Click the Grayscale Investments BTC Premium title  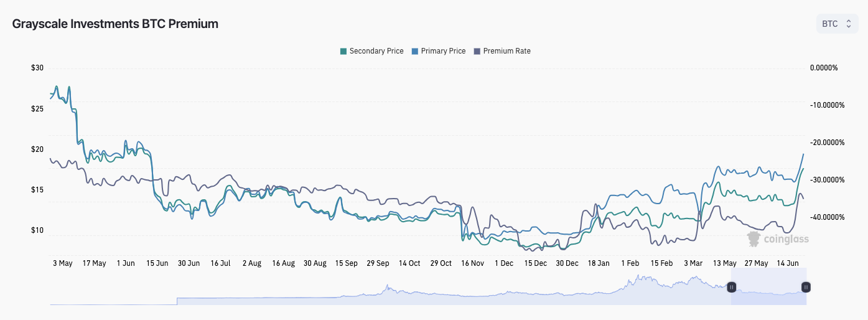coord(115,24)
